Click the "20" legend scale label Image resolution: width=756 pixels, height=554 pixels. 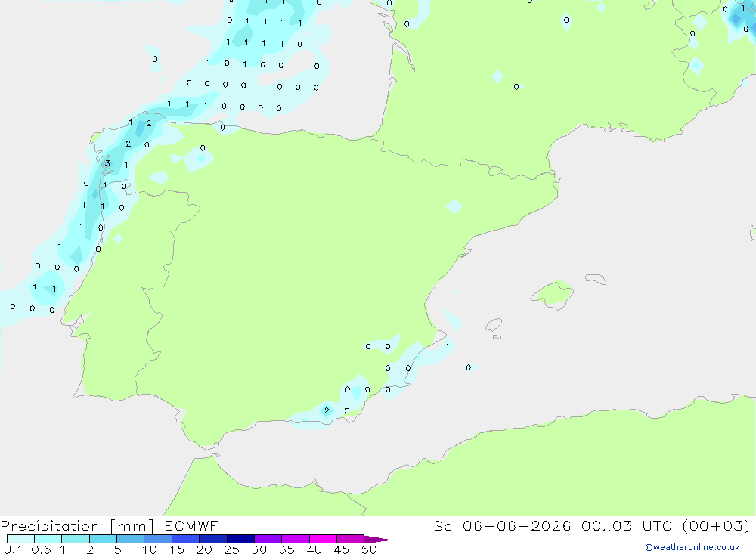(204, 549)
